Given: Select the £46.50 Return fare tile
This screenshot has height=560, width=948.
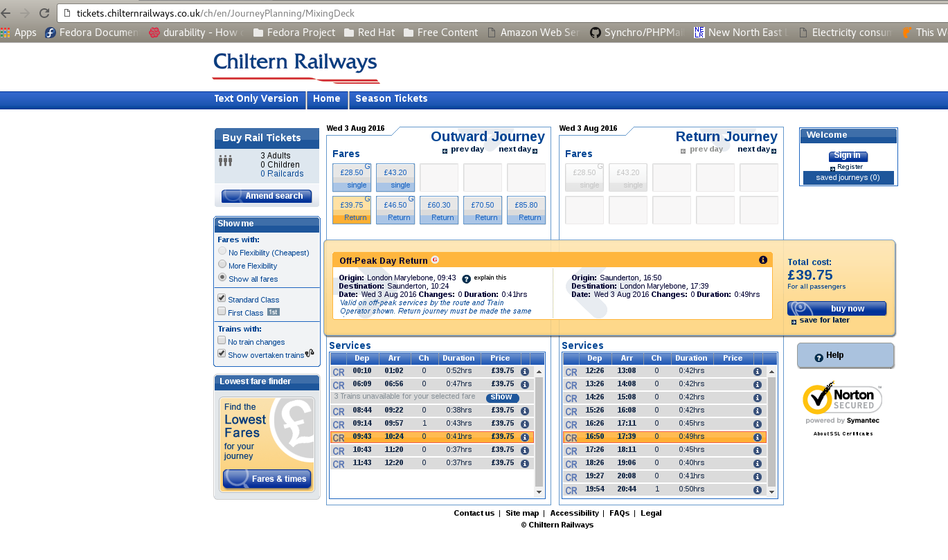Looking at the screenshot, I should [x=395, y=210].
